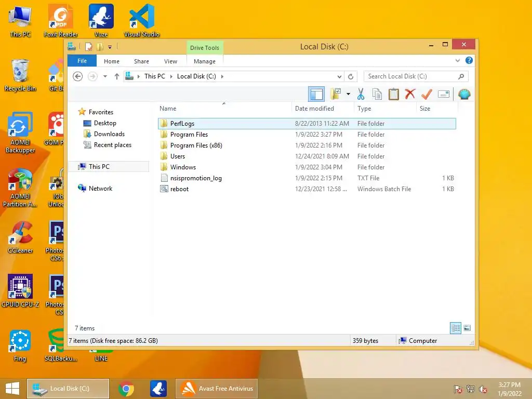Open dropdown arrow next to folder options icon
Viewport: 532px width, 399px height.
coord(348,94)
